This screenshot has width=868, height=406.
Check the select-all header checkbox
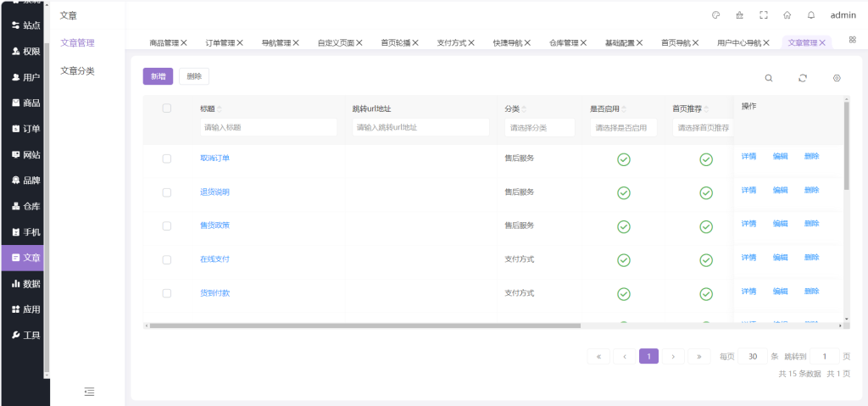coord(167,108)
